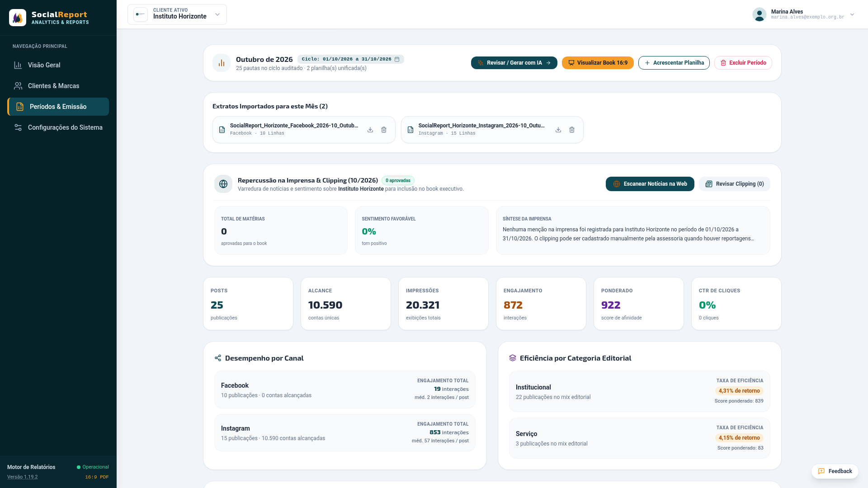
Task: Click the SocialReport flame logo icon
Action: 18,18
